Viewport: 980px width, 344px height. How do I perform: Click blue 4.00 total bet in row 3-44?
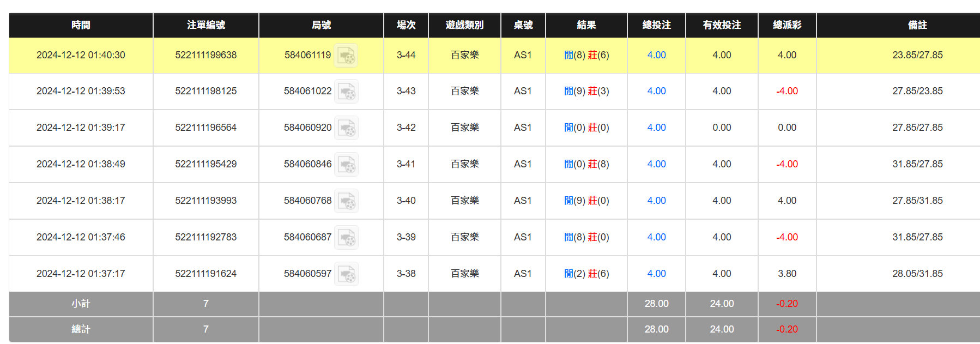point(656,55)
